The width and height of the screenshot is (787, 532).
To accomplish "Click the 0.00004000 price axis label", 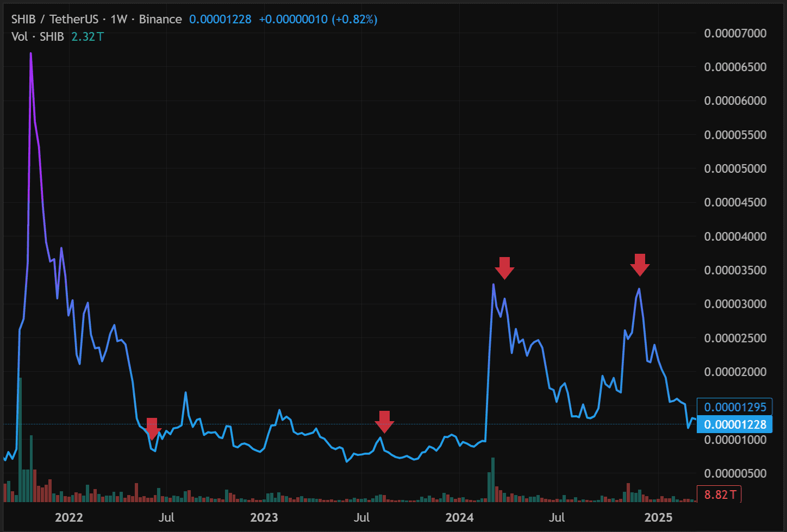I will coord(735,236).
